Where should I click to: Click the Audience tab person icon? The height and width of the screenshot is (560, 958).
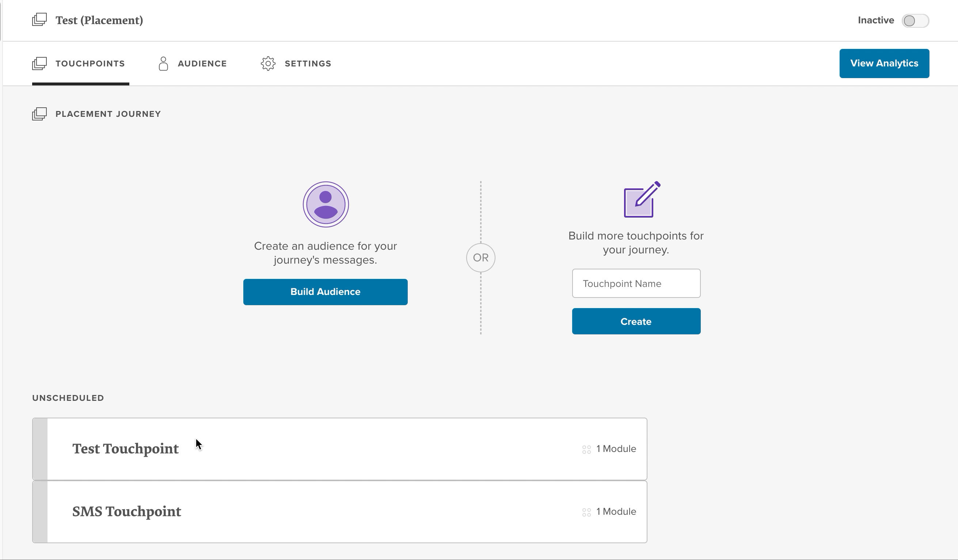163,64
